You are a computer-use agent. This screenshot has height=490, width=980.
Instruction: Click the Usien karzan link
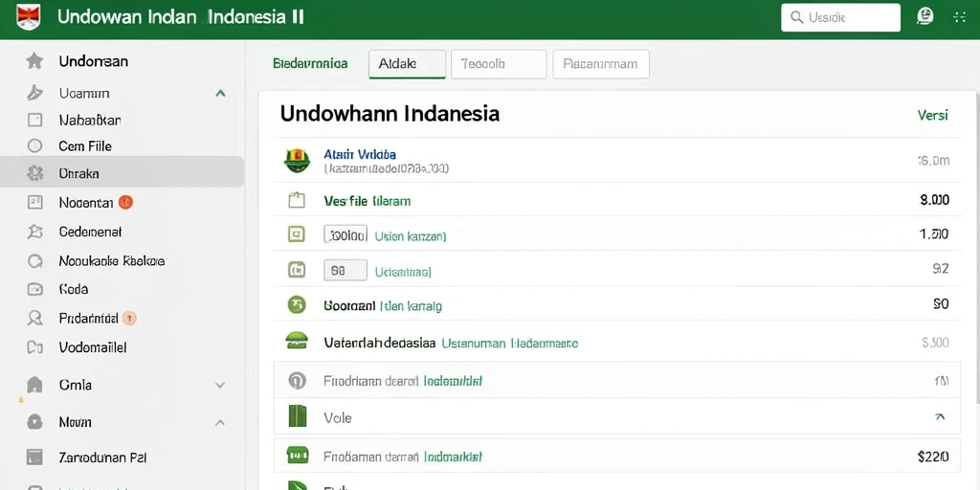tap(410, 236)
